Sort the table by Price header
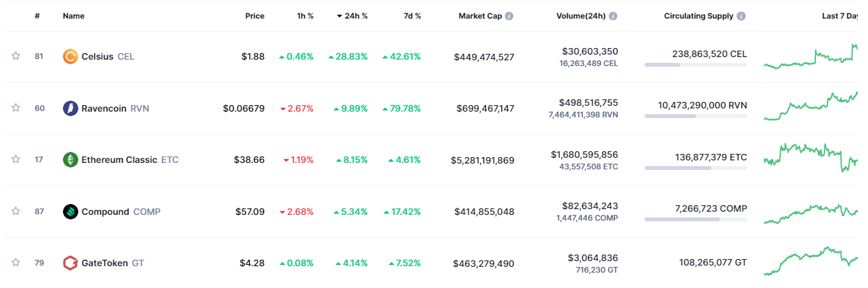868x288 pixels. [254, 16]
